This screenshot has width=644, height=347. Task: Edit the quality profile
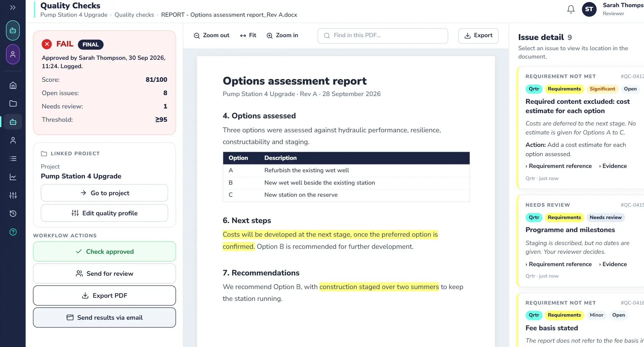[104, 213]
